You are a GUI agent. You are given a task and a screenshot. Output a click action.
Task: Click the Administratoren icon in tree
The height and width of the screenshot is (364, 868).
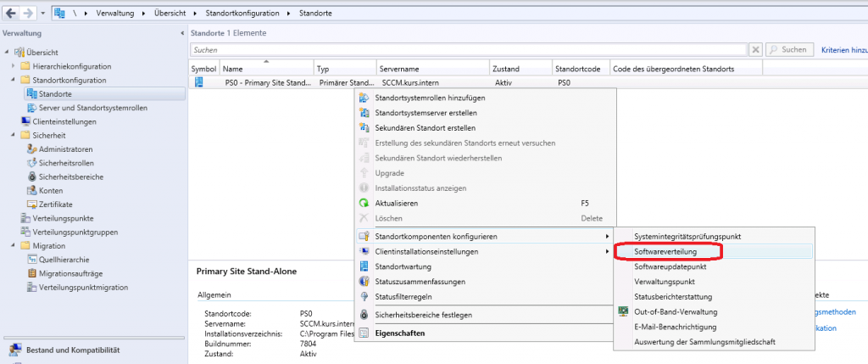tap(32, 149)
